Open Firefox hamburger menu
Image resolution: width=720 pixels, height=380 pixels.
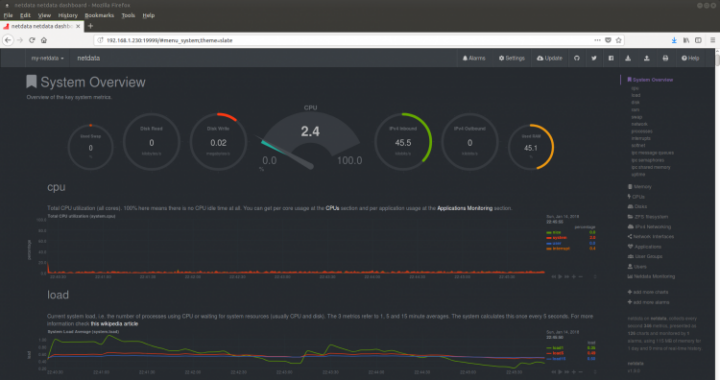point(713,40)
